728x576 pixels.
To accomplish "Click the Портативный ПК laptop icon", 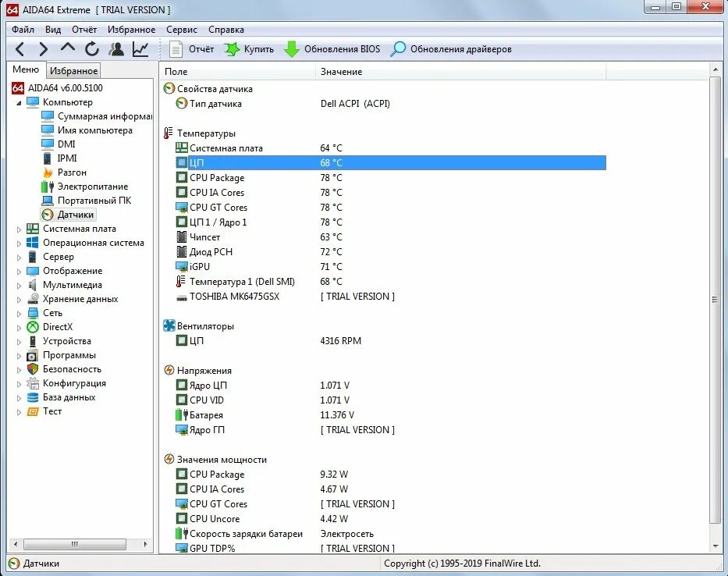I will coord(48,201).
